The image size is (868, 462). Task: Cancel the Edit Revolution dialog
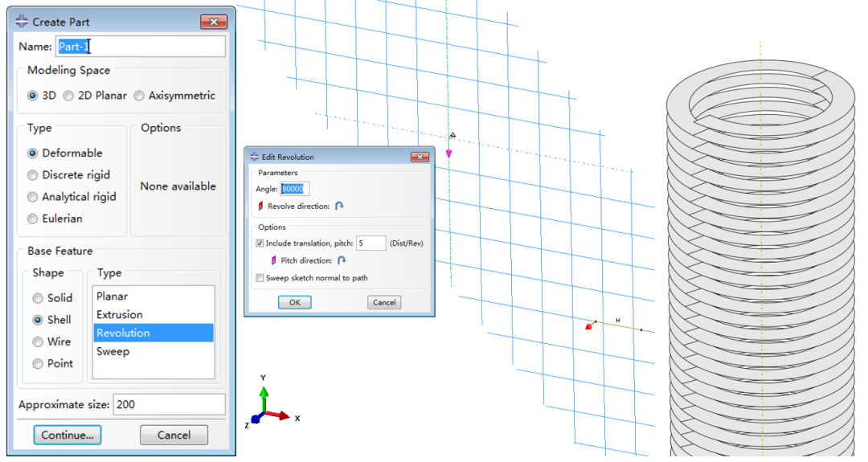(384, 302)
